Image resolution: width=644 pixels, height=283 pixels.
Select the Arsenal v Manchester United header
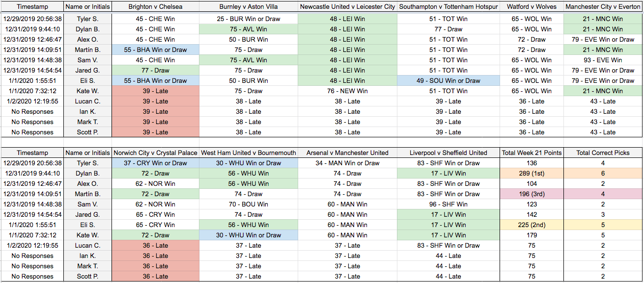347,153
